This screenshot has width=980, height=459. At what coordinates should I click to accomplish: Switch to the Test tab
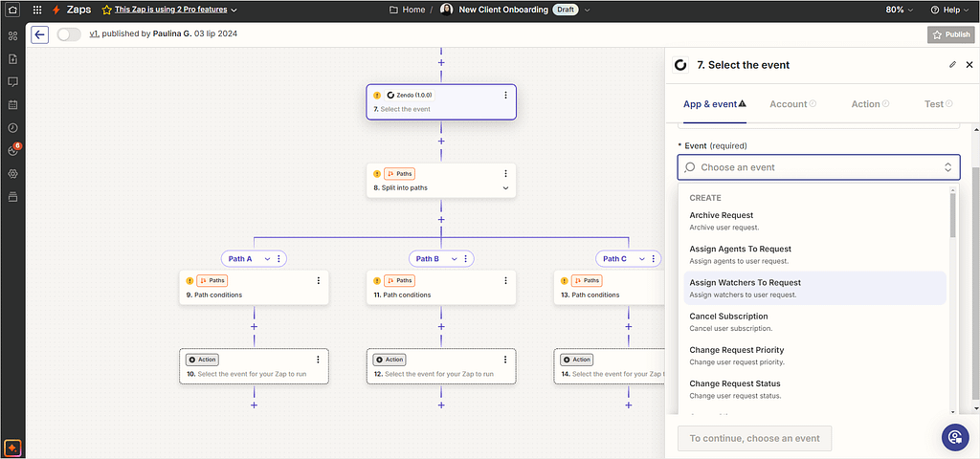click(x=938, y=104)
